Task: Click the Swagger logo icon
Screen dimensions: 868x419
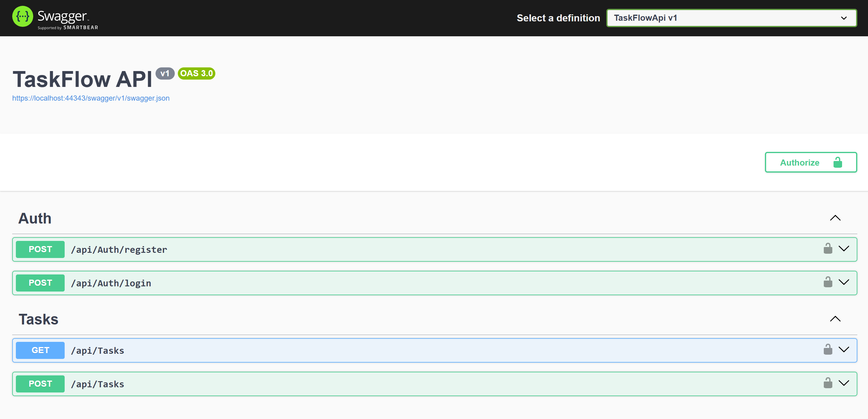Action: coord(22,16)
